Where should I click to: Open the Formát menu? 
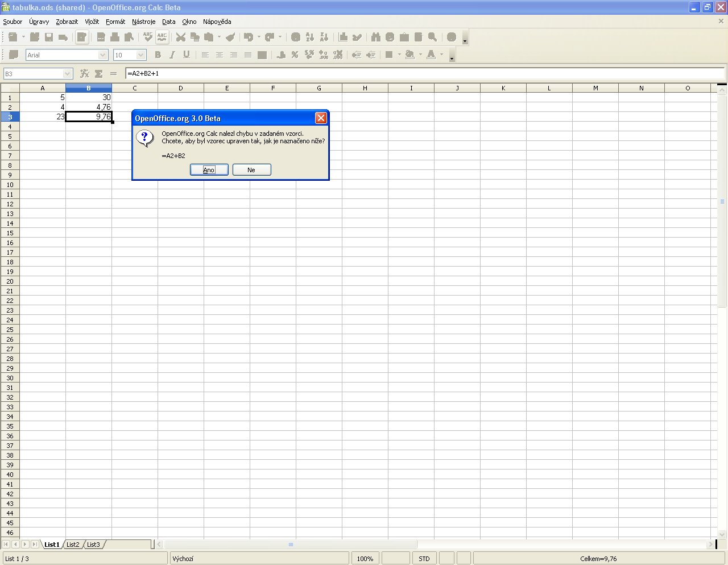coord(115,22)
